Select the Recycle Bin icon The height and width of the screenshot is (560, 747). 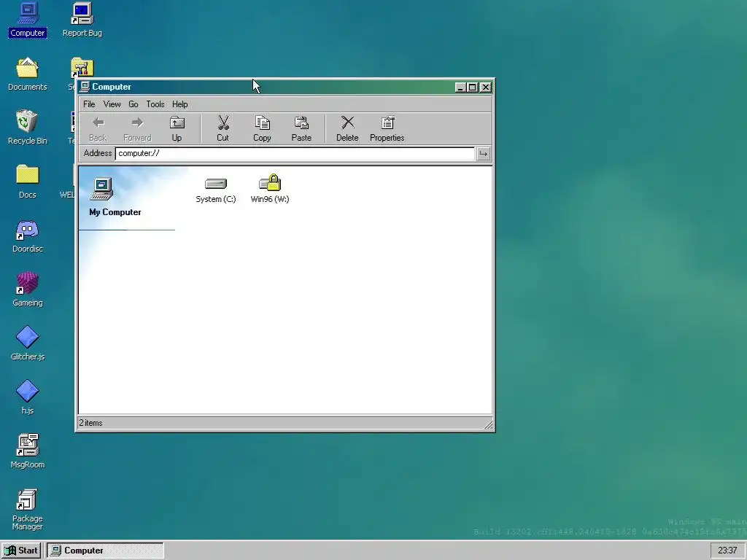point(28,128)
